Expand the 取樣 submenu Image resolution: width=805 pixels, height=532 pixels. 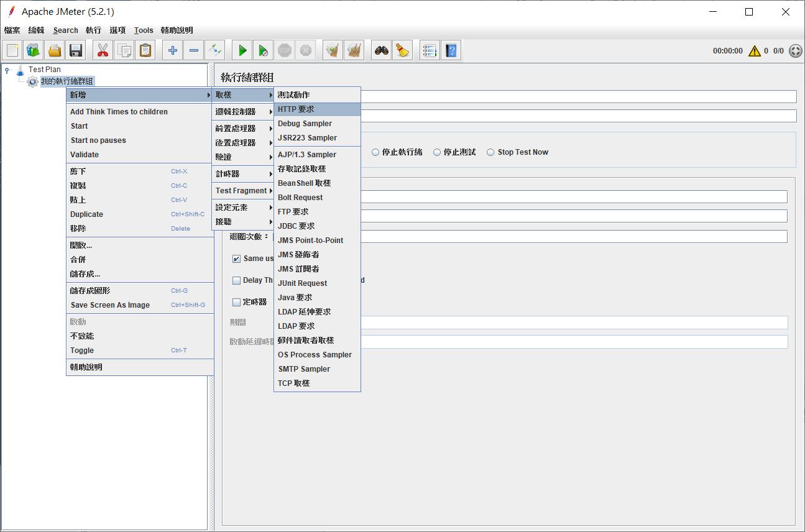coord(243,95)
